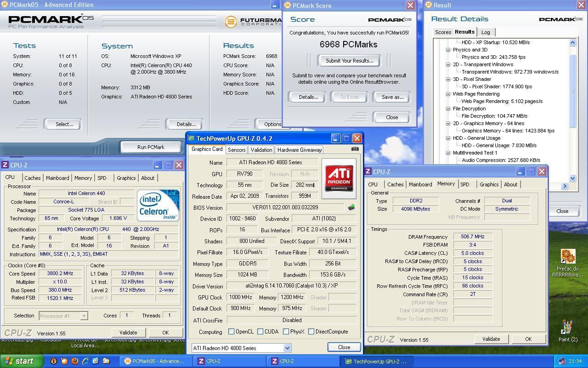588x368 pixels.
Task: Launch Firefox from quick launch
Action: [x=74, y=361]
